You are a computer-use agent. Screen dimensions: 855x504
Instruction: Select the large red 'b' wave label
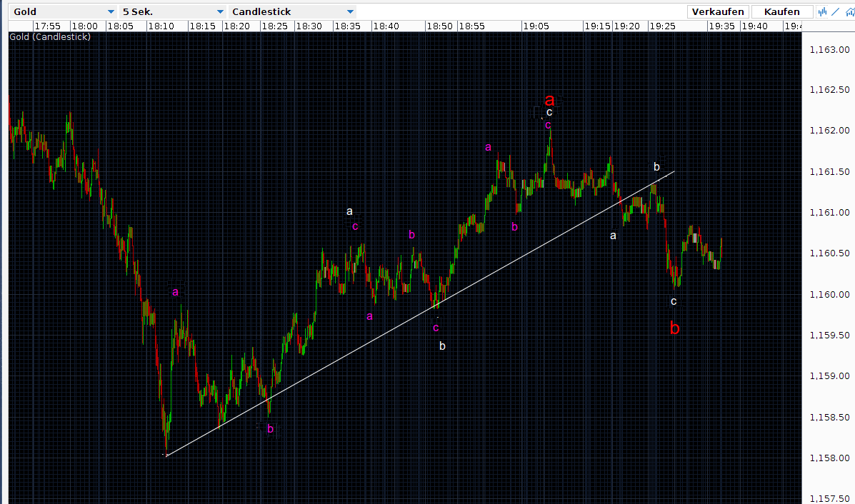[x=675, y=328]
